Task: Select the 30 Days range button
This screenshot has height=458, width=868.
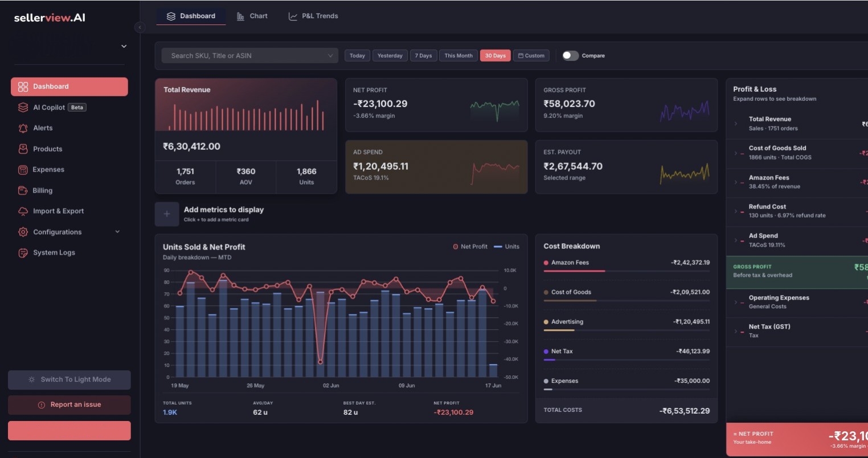Action: (x=496, y=56)
